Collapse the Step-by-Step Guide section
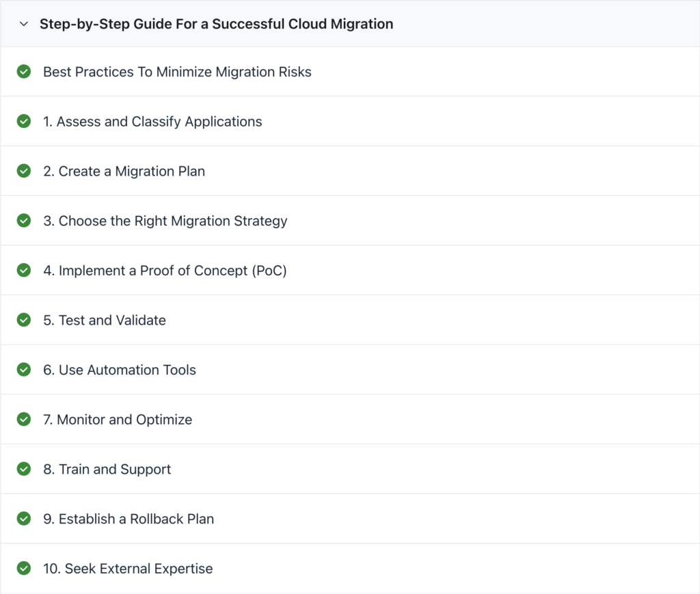The image size is (700, 594). [x=24, y=23]
